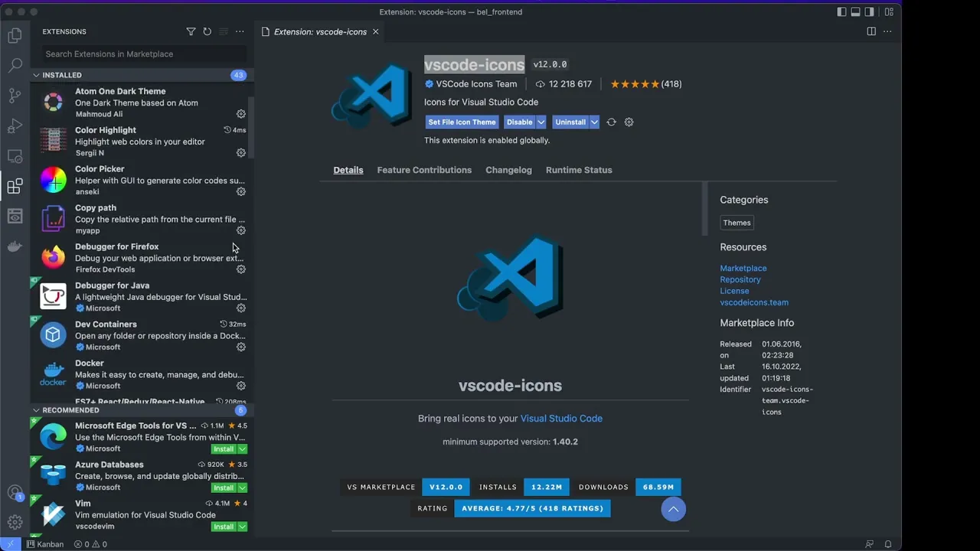980x551 pixels.
Task: Click the scroll-to-top round button
Action: tap(674, 509)
